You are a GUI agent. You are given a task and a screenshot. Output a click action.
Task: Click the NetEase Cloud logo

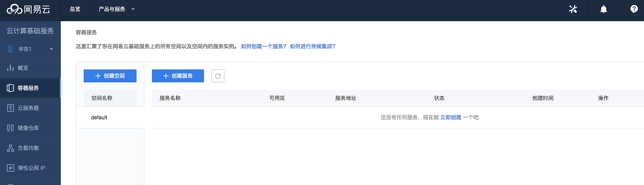coord(29,9)
